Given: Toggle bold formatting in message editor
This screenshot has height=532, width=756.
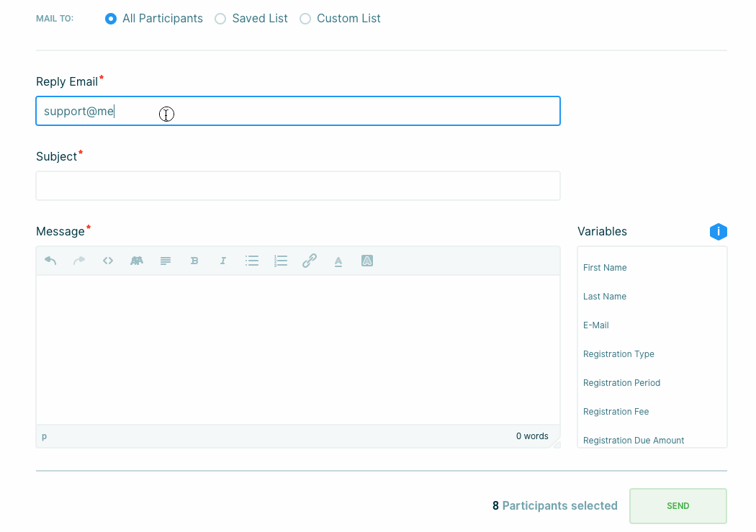Looking at the screenshot, I should coord(194,261).
